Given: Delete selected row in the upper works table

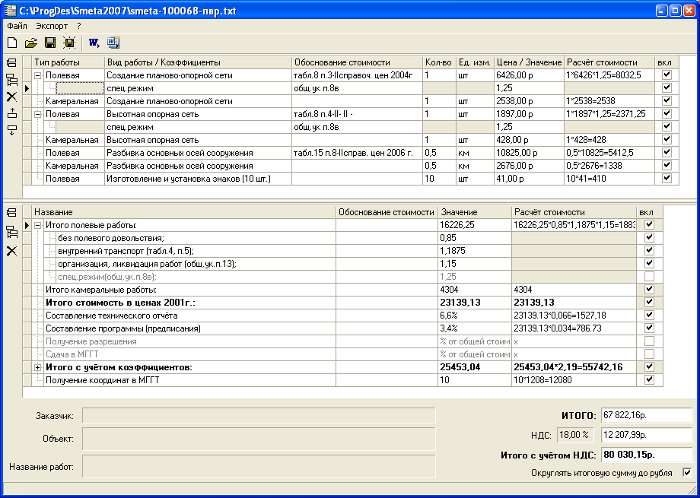Looking at the screenshot, I should tap(12, 97).
